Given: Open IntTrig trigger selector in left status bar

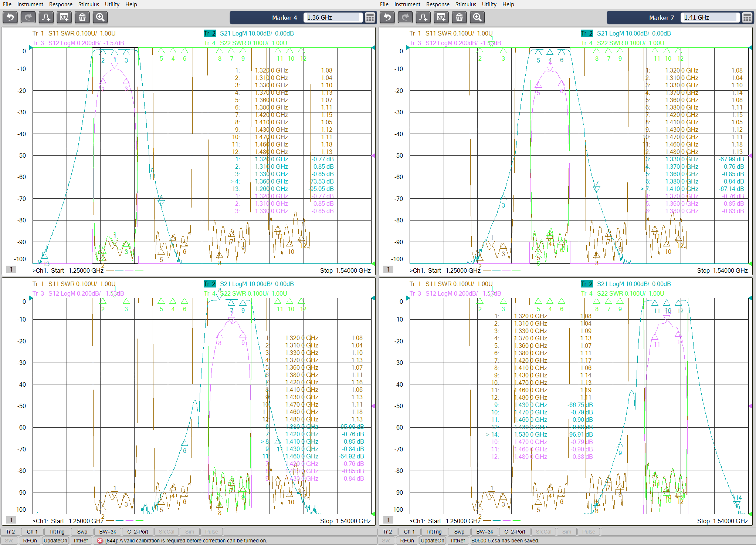Looking at the screenshot, I should coord(57,532).
